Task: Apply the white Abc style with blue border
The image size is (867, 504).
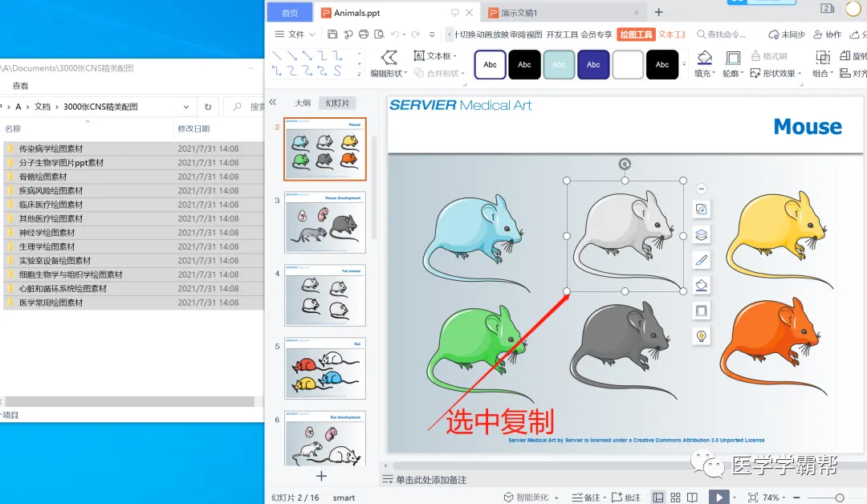Action: click(490, 64)
